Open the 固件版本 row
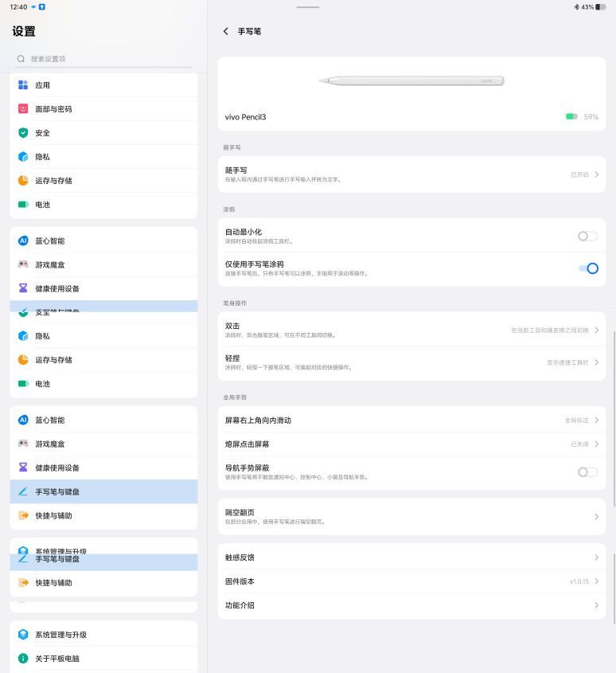Image resolution: width=616 pixels, height=673 pixels. coord(411,581)
